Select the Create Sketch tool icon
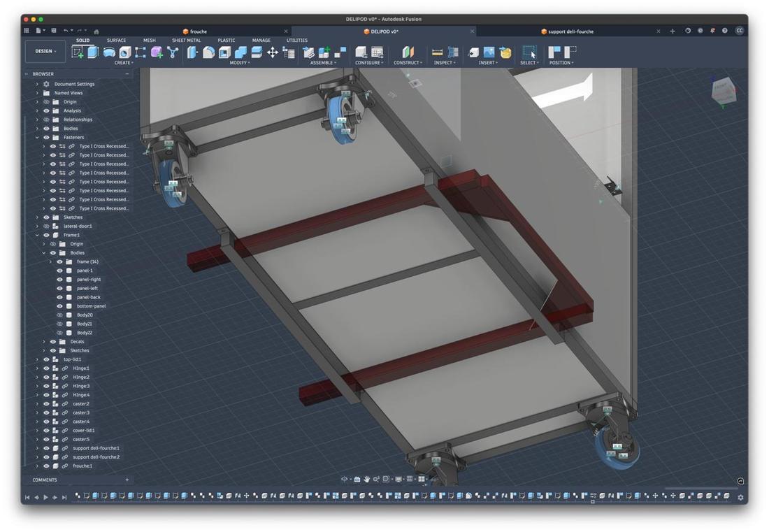769x532 pixels. [x=78, y=52]
